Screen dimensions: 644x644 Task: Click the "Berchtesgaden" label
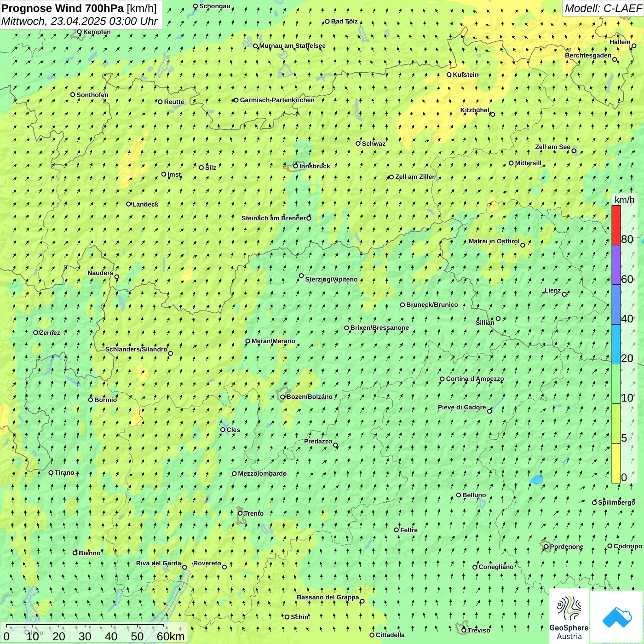coord(588,56)
